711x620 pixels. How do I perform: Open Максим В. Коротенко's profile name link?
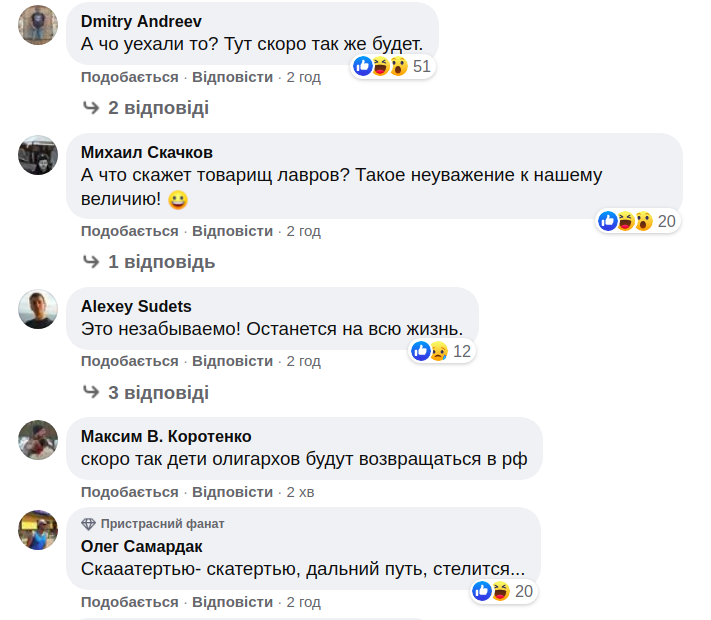pyautogui.click(x=165, y=437)
